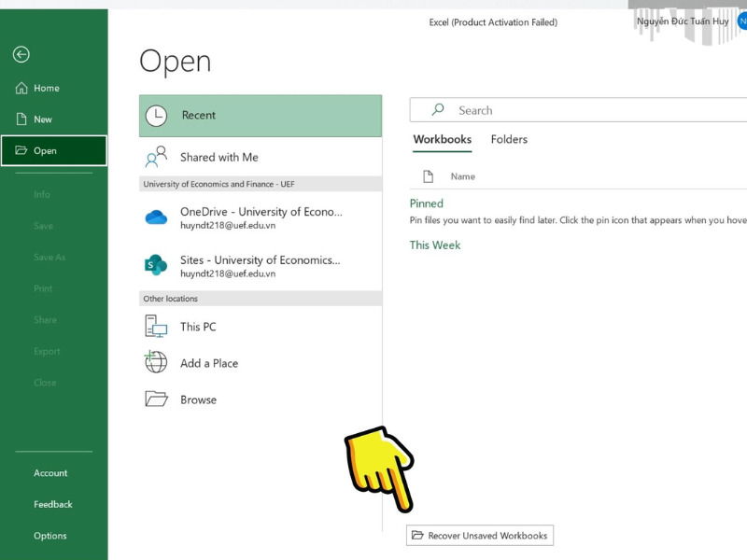Viewport: 747px width, 560px height.
Task: Choose Add a Place
Action: [261, 363]
